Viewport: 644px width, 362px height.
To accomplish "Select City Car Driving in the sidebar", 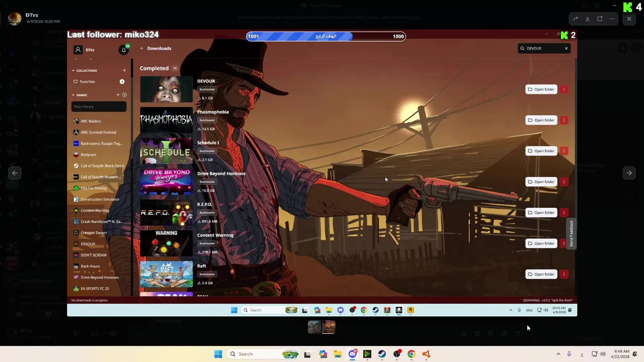I will coord(94,188).
